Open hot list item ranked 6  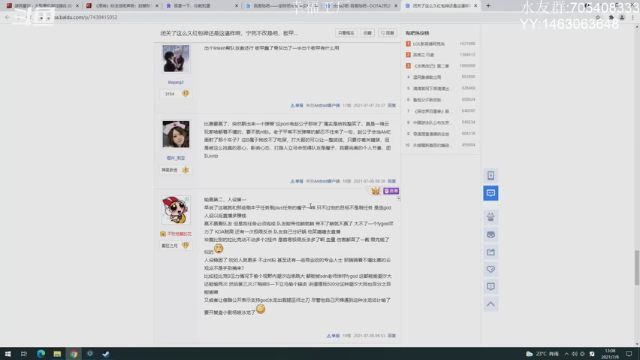[427, 100]
